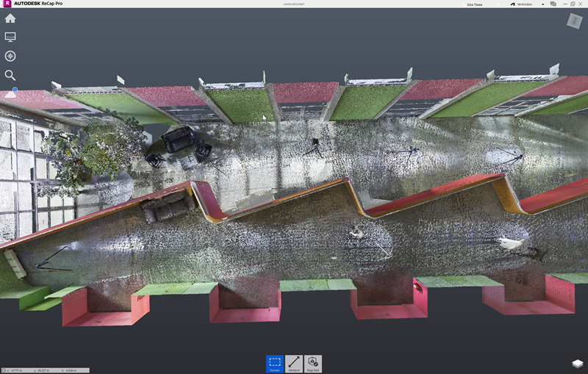The image size is (588, 374).
Task: Select the Abstand distance measure tool
Action: point(294,364)
